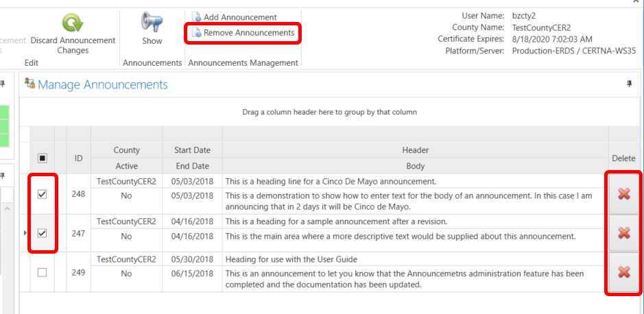Image resolution: width=644 pixels, height=314 pixels.
Task: Delete announcement 248 with red X
Action: [623, 194]
